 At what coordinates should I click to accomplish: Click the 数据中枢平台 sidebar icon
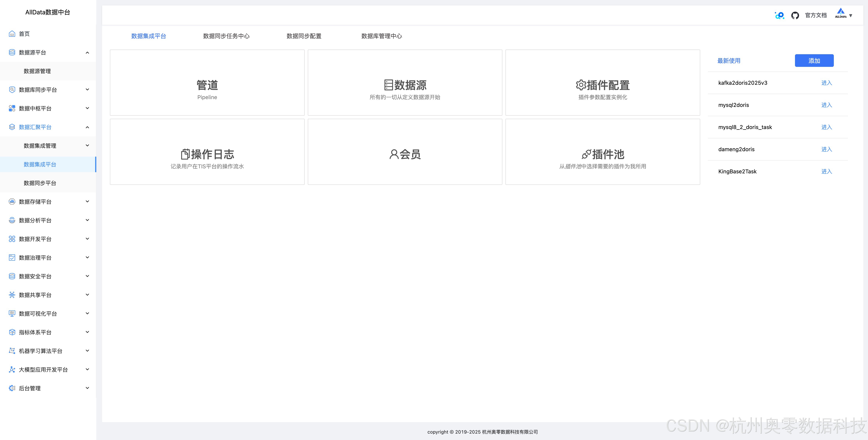tap(12, 108)
